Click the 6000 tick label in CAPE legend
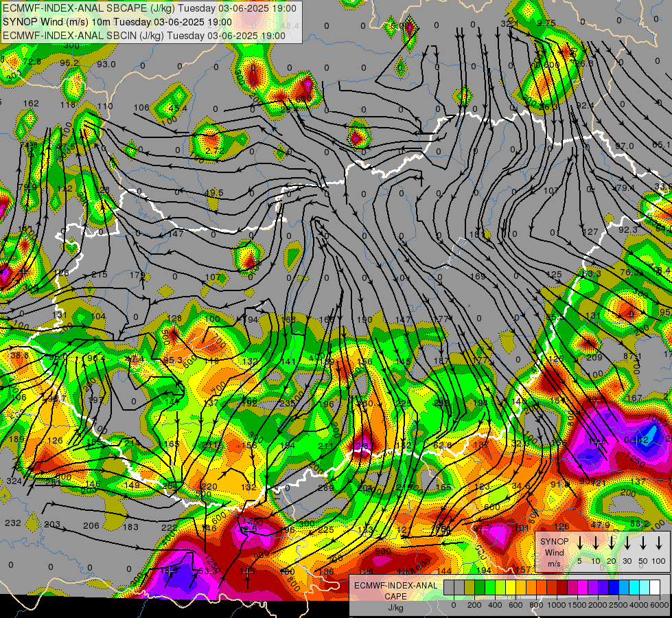Image resolution: width=672 pixels, height=618 pixels. click(x=660, y=605)
